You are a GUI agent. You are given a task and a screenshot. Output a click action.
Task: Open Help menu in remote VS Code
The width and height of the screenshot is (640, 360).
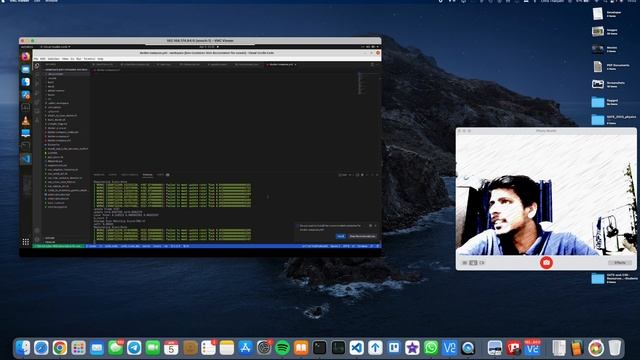(x=100, y=59)
